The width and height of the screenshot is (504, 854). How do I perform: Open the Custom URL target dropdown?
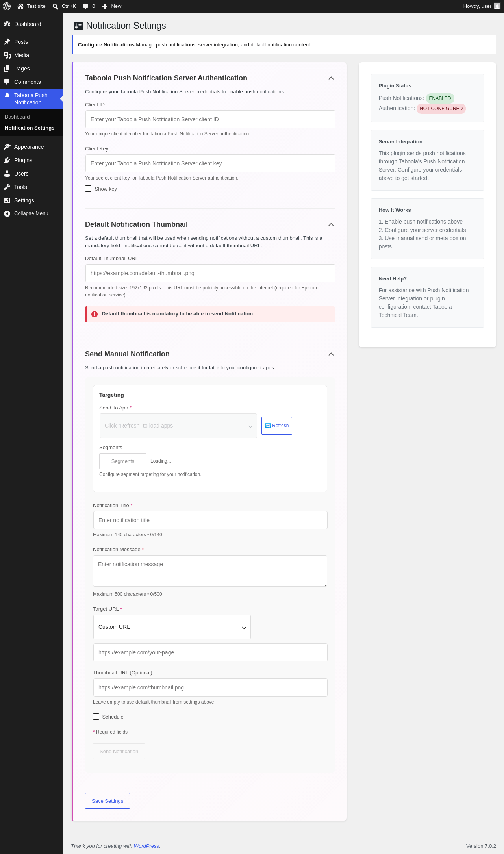pos(172,627)
